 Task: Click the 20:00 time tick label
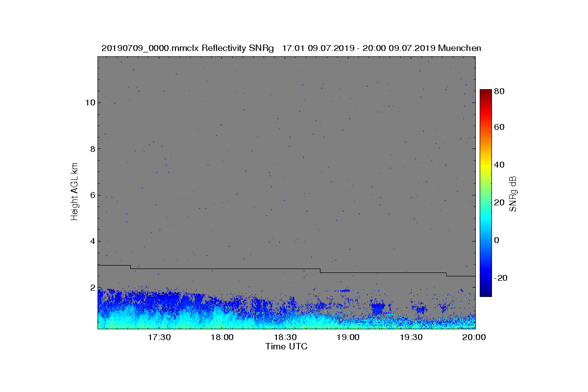click(x=474, y=337)
